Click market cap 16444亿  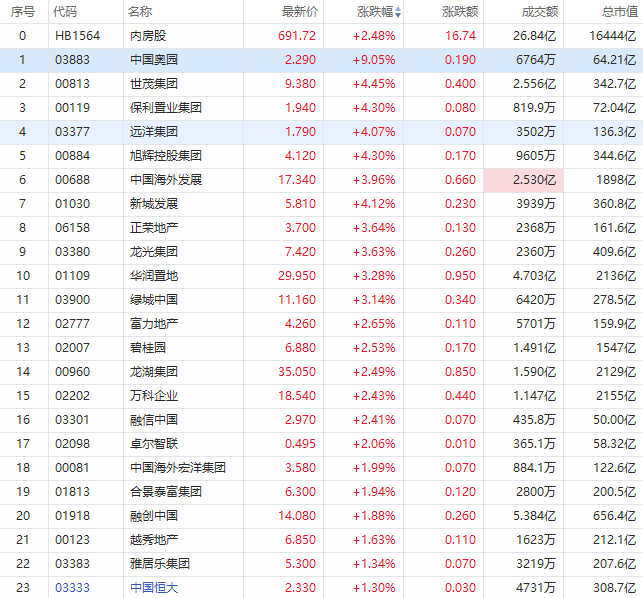[613, 36]
